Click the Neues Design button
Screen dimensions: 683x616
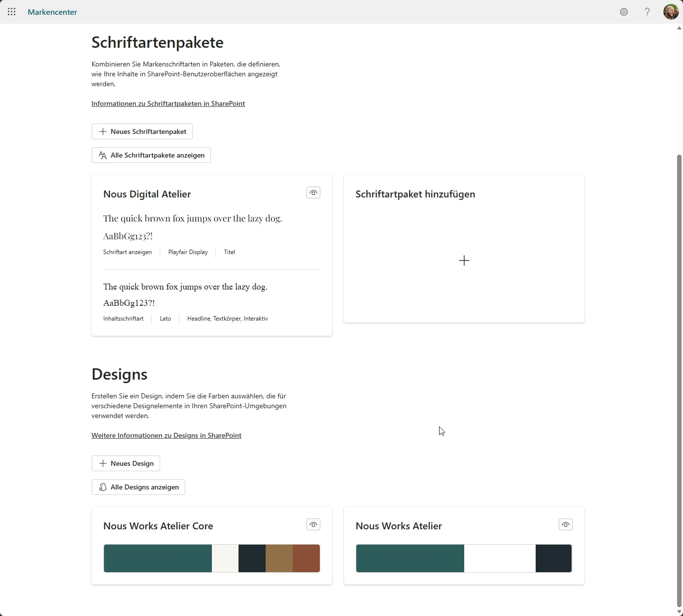point(126,463)
